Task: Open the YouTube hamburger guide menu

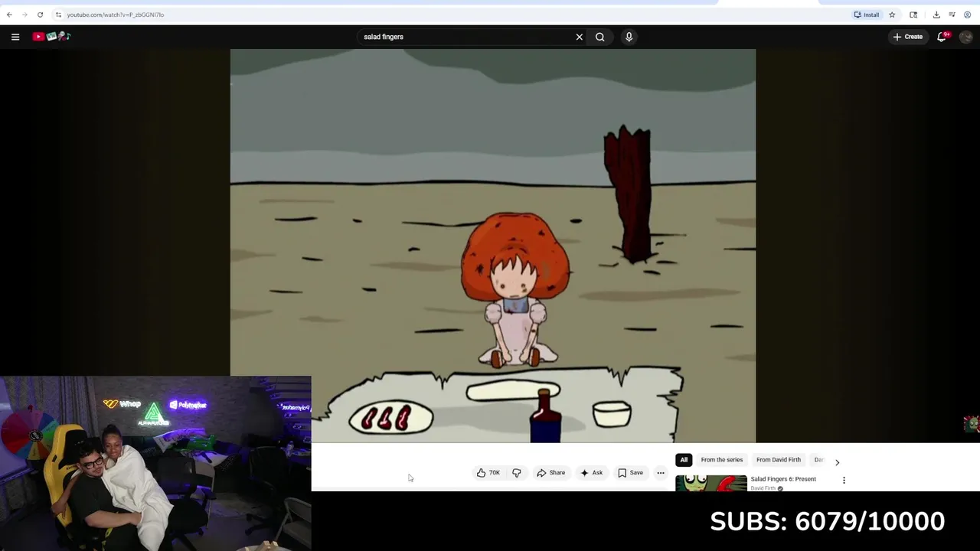Action: coord(15,37)
